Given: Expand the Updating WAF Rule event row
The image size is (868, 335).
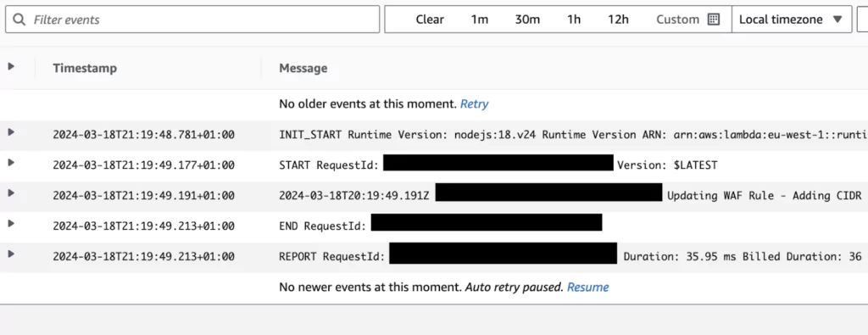Looking at the screenshot, I should [x=11, y=193].
